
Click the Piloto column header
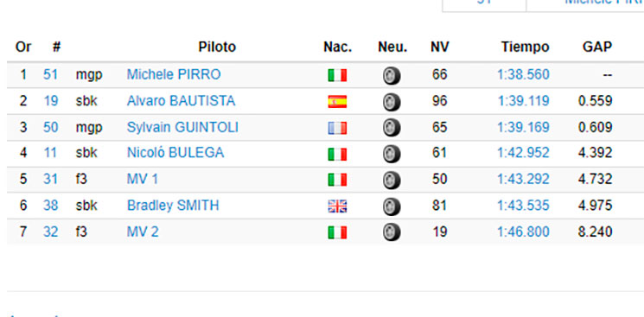click(217, 48)
